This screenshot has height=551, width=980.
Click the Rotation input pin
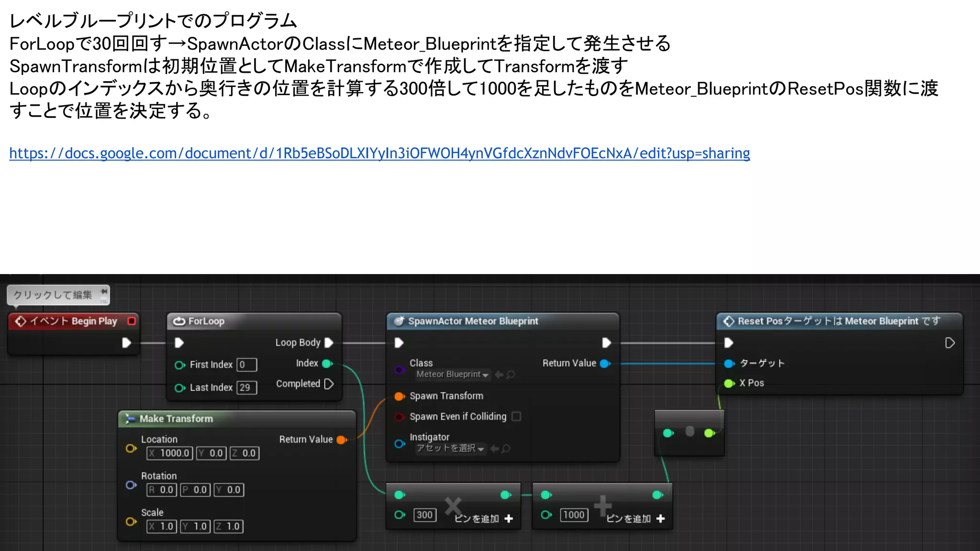131,485
